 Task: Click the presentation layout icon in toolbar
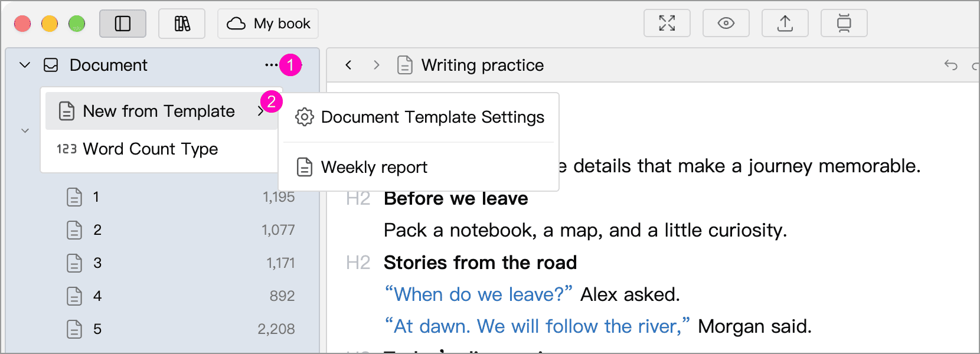pyautogui.click(x=844, y=24)
